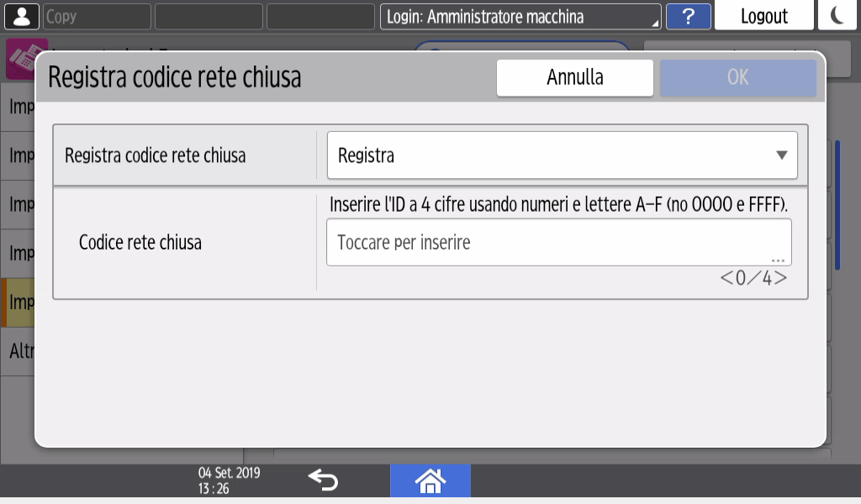The image size is (861, 504).
Task: Select the highlighted Imp sidebar tab
Action: point(18,302)
